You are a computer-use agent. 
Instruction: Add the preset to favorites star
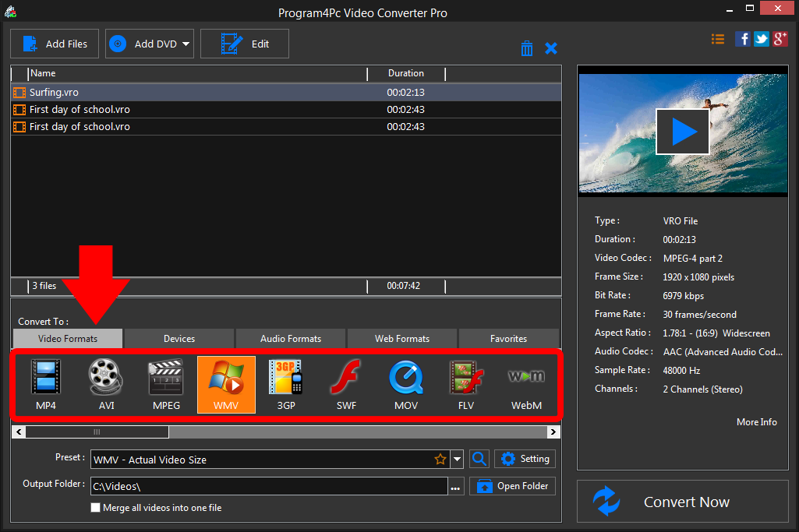pos(440,460)
